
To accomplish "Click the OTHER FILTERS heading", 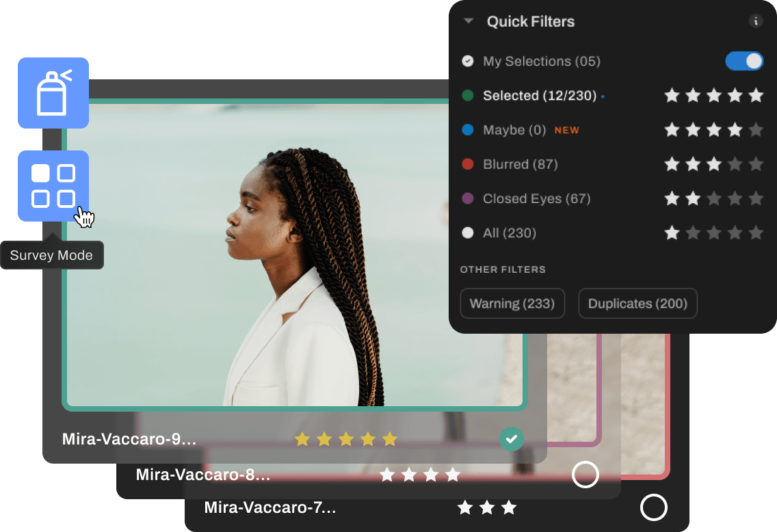I will pyautogui.click(x=503, y=269).
